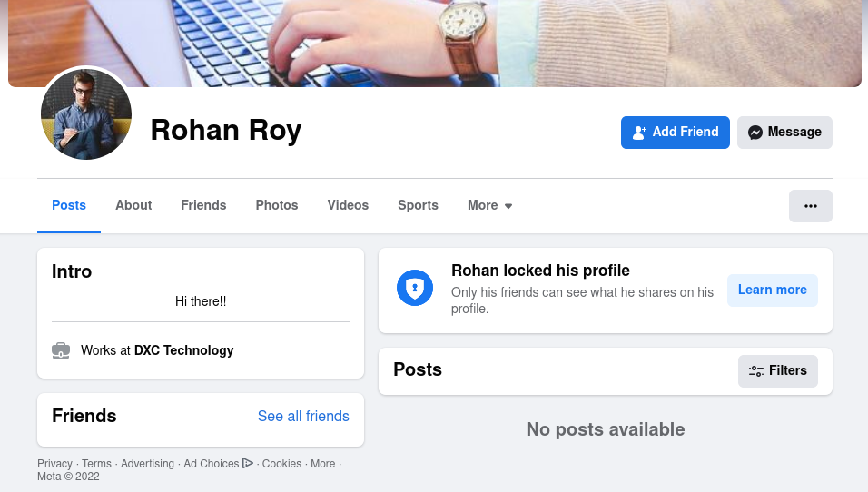This screenshot has width=868, height=492.
Task: Select the Videos tab
Action: (x=348, y=205)
